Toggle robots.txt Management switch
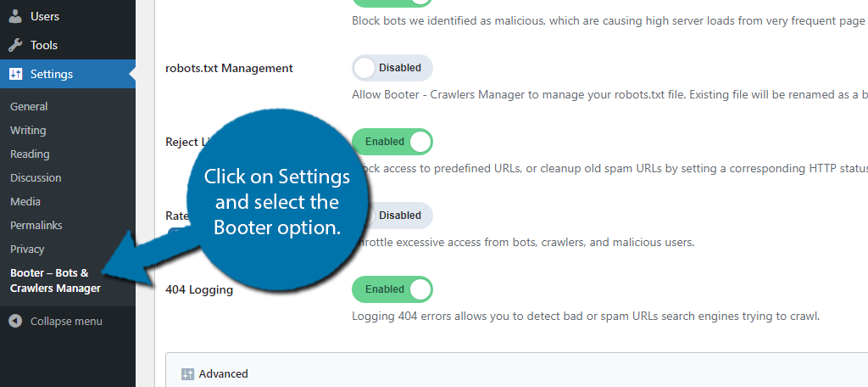 point(392,68)
